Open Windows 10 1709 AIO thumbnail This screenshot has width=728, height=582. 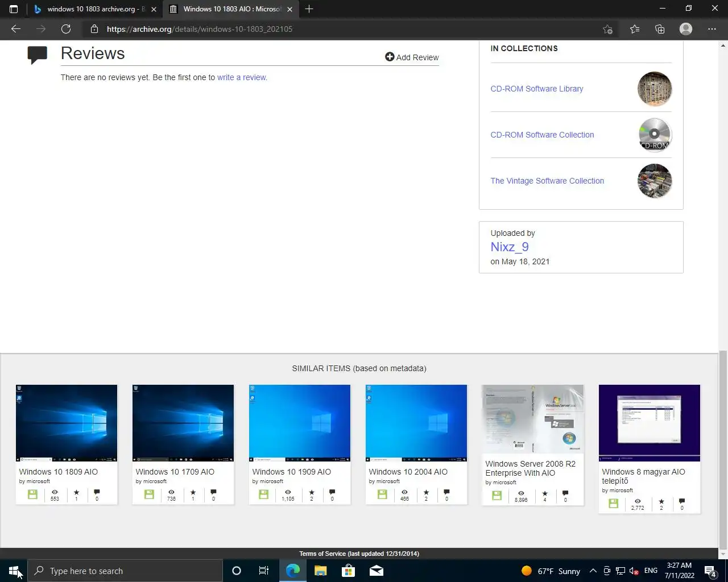(x=183, y=423)
